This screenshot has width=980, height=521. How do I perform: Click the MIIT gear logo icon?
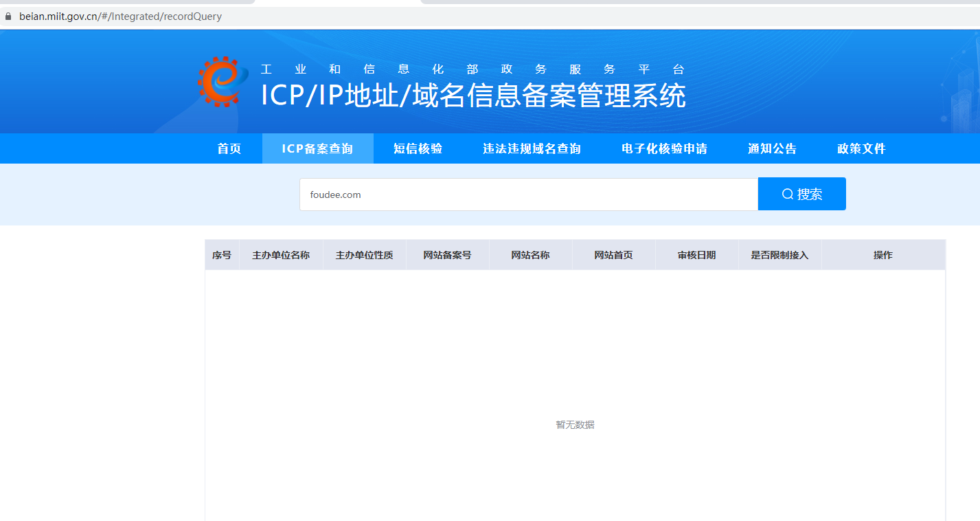click(220, 81)
